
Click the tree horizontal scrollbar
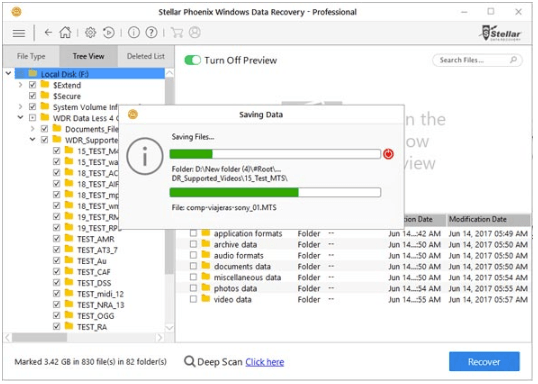point(39,338)
